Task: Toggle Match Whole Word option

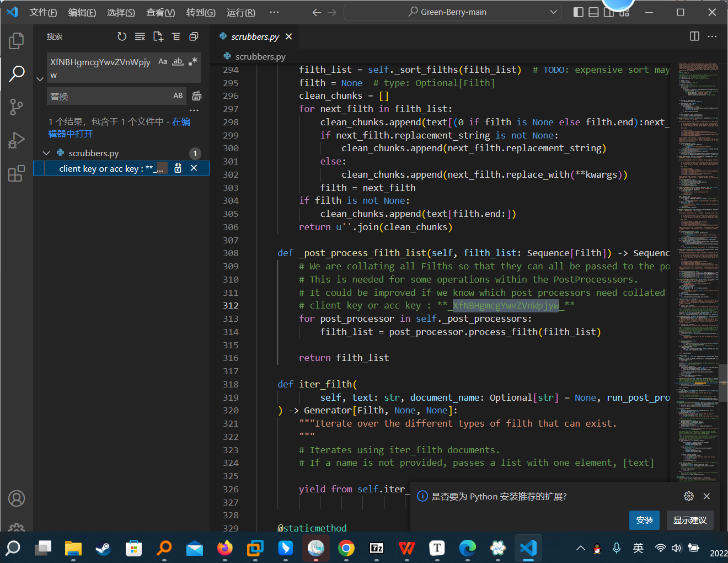Action: pos(178,62)
